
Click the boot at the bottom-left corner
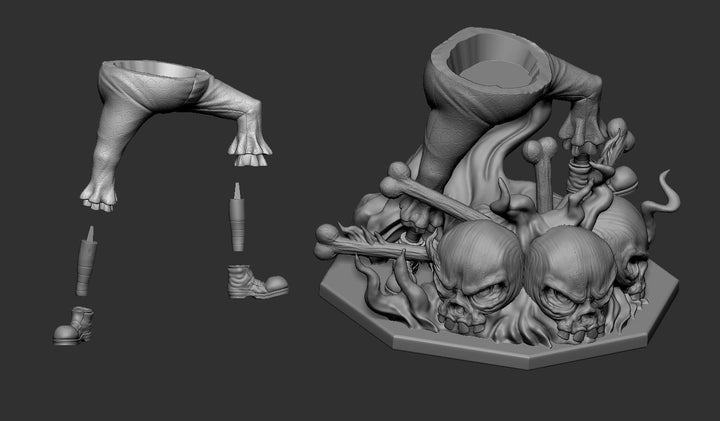75,326
